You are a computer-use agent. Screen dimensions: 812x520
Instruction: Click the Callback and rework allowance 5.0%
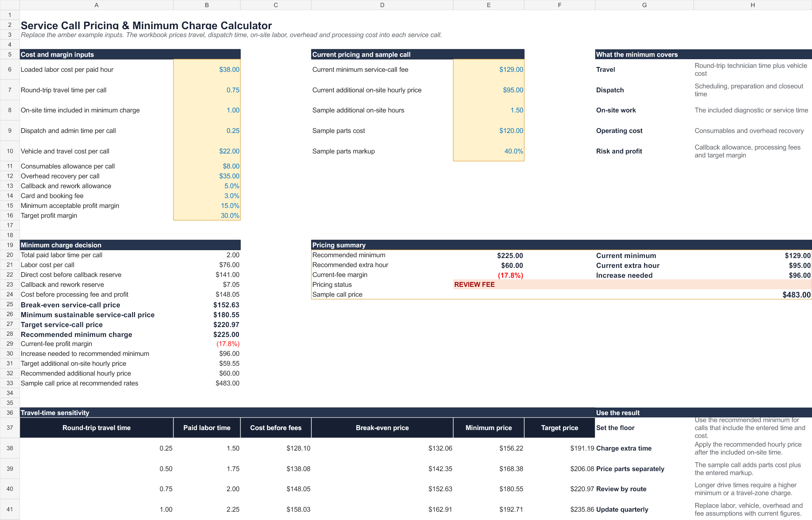[207, 186]
